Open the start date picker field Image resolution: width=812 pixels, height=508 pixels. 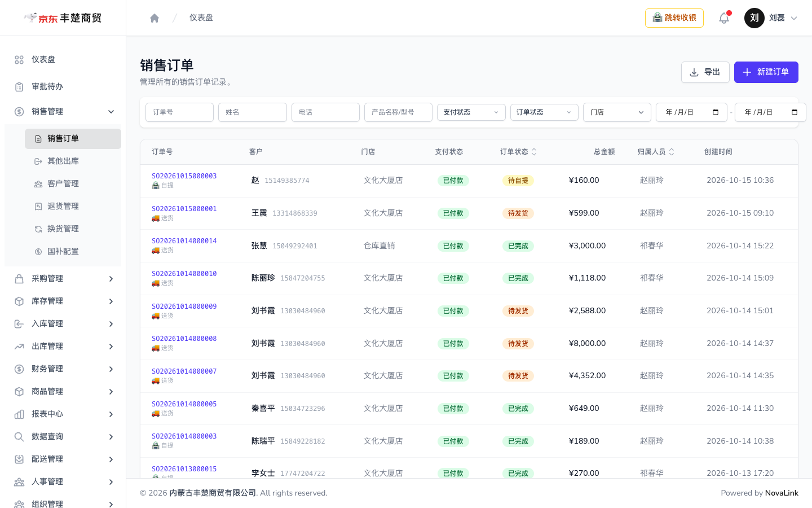click(691, 112)
